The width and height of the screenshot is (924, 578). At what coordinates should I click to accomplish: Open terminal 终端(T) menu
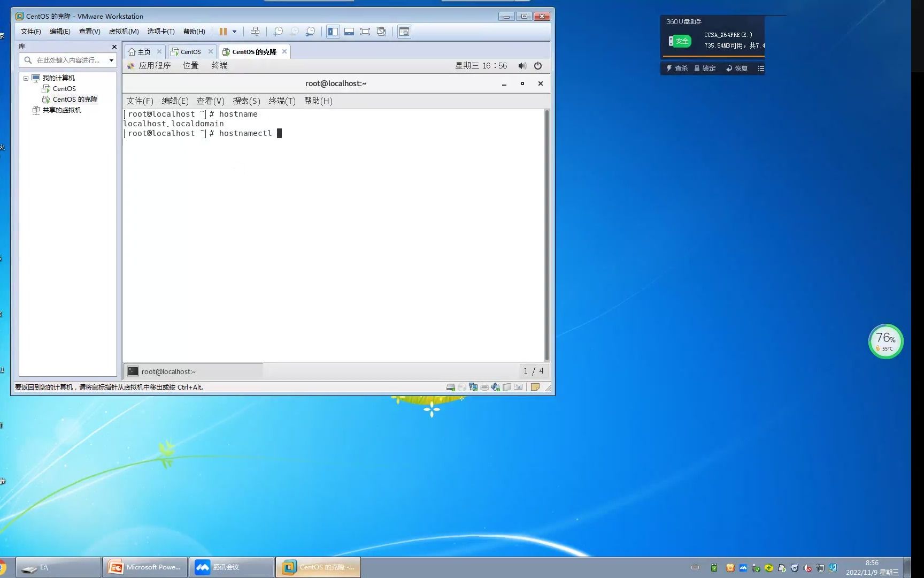282,101
